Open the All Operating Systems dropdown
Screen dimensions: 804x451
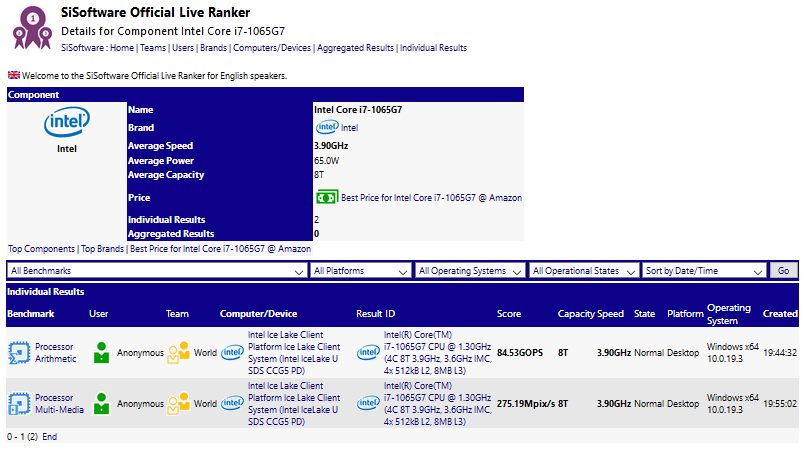pyautogui.click(x=470, y=271)
